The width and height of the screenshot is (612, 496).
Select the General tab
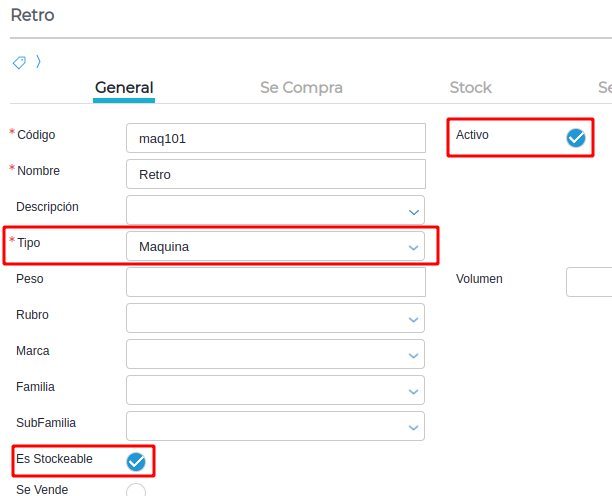tap(124, 88)
